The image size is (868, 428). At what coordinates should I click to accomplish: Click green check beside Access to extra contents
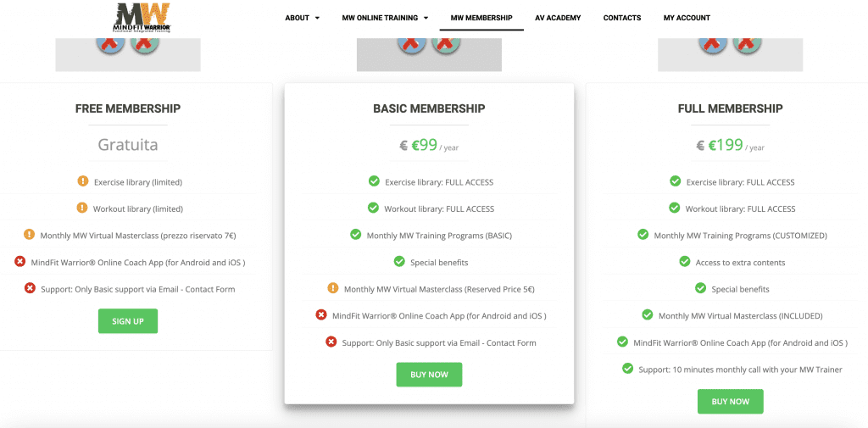685,261
